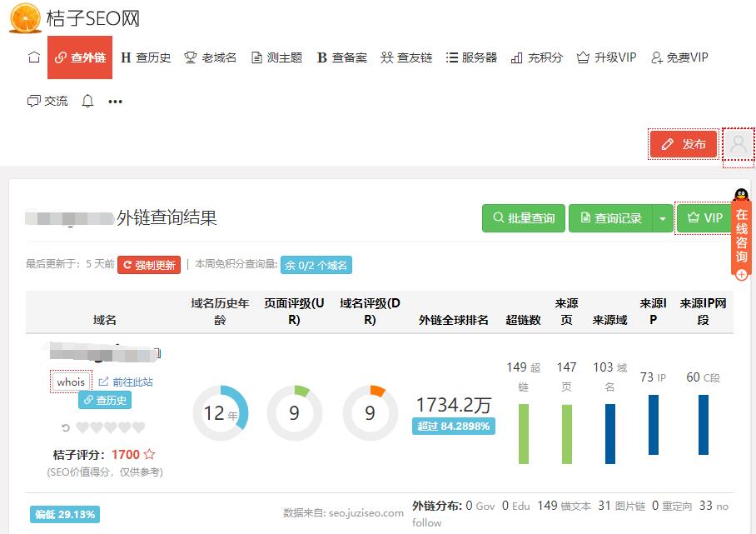Click the green 批量查询 button
This screenshot has width=756, height=534.
click(524, 218)
